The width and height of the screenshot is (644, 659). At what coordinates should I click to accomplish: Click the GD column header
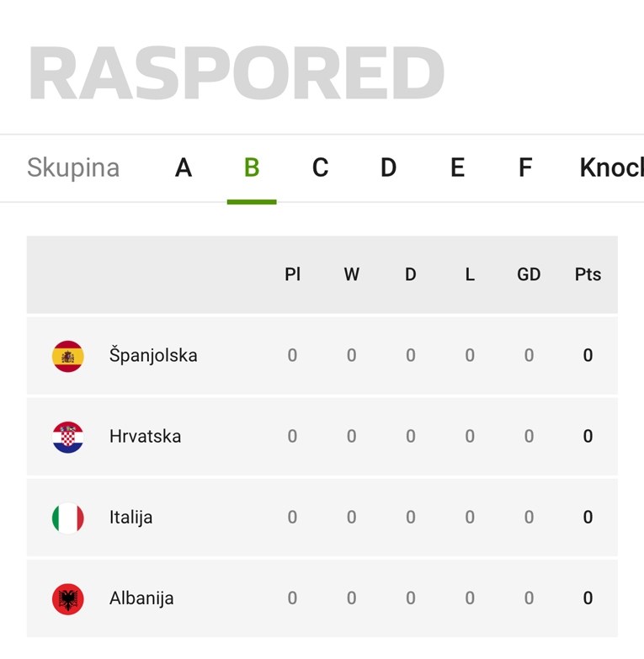(529, 274)
